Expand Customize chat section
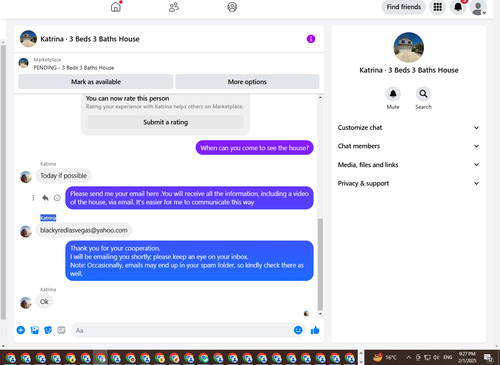This screenshot has width=500, height=365. click(x=409, y=128)
